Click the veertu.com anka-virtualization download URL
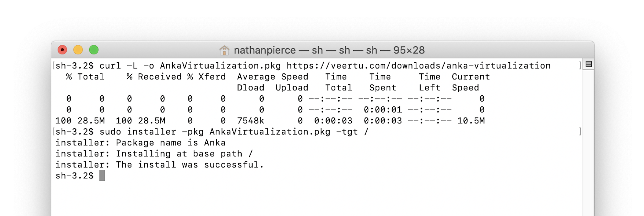The width and height of the screenshot is (644, 216). coord(417,65)
